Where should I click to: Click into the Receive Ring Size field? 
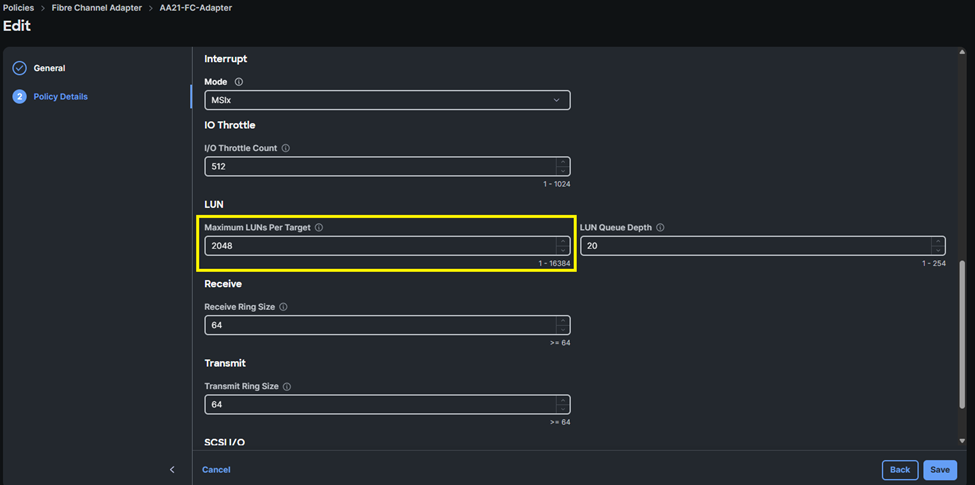coord(380,325)
